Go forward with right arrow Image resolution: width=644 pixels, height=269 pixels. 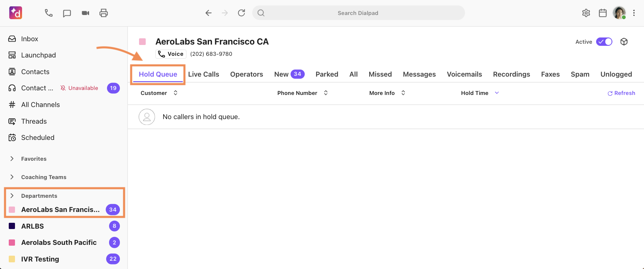[x=225, y=13]
